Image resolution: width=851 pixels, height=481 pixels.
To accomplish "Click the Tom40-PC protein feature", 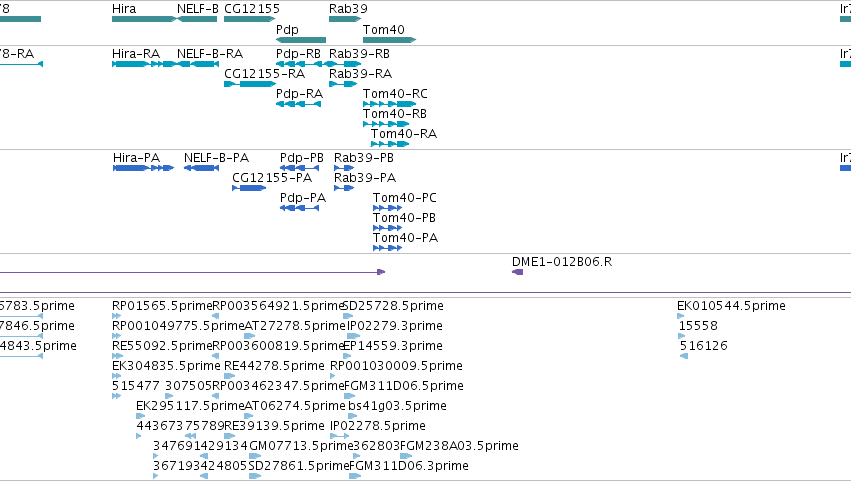I will (388, 208).
